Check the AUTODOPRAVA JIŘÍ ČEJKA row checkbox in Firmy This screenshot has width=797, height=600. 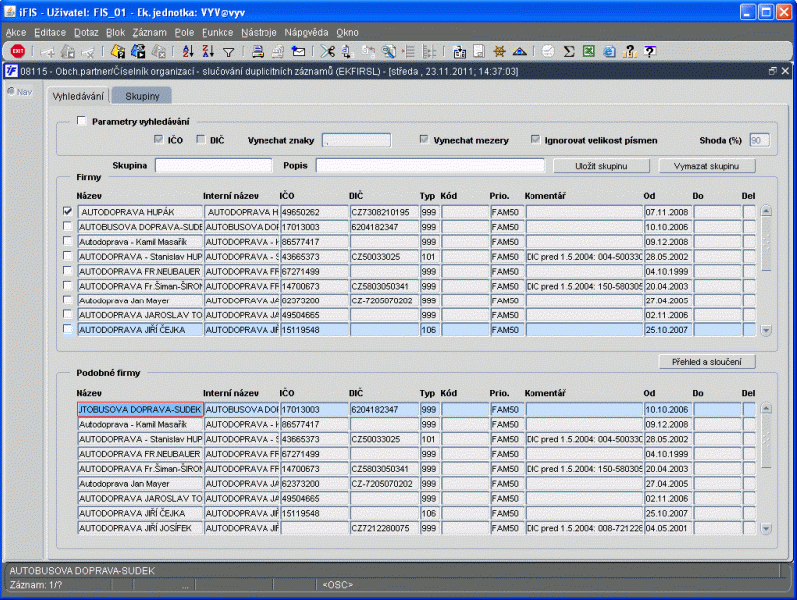pyautogui.click(x=68, y=329)
